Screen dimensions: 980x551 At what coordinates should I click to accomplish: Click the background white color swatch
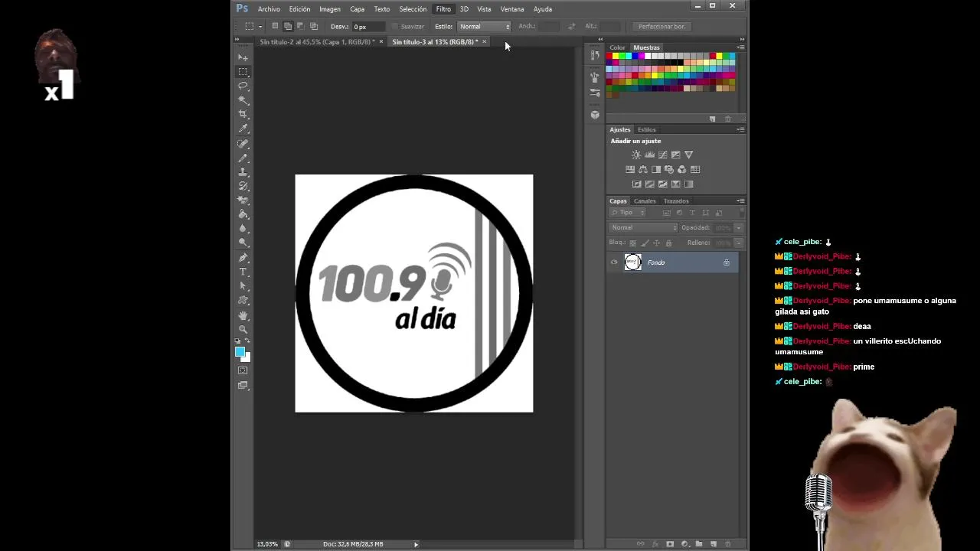[247, 357]
